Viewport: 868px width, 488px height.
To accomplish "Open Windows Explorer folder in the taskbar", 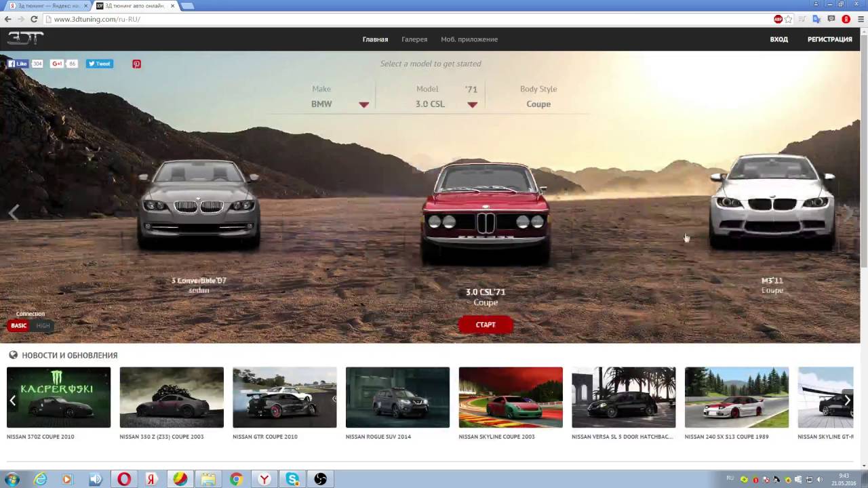I will point(208,479).
